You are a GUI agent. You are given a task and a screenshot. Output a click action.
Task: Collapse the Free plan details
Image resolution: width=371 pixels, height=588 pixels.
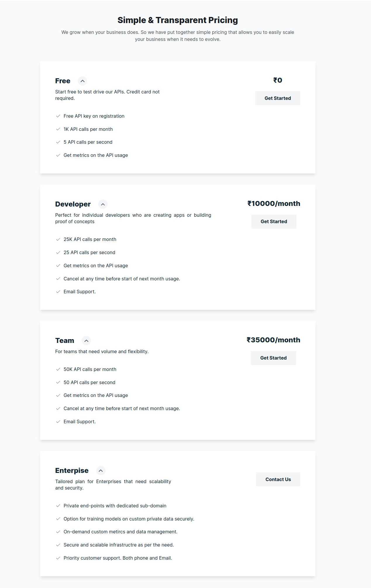[x=82, y=81]
